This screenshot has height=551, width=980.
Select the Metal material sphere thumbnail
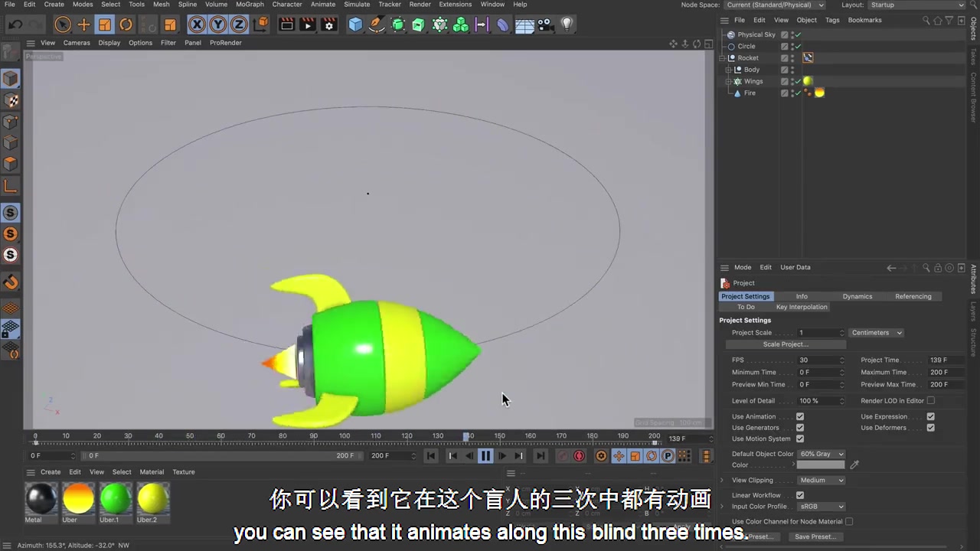[x=41, y=498]
